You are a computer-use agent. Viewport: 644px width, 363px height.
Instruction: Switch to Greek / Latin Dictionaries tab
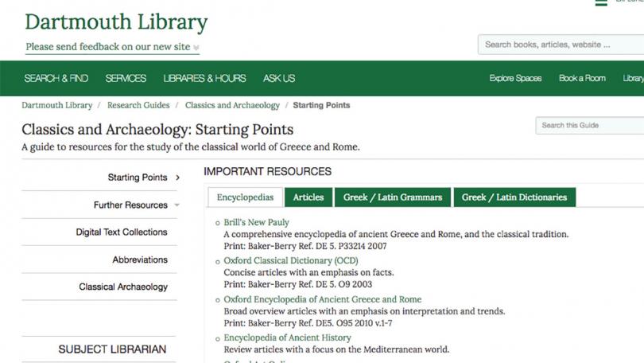514,197
